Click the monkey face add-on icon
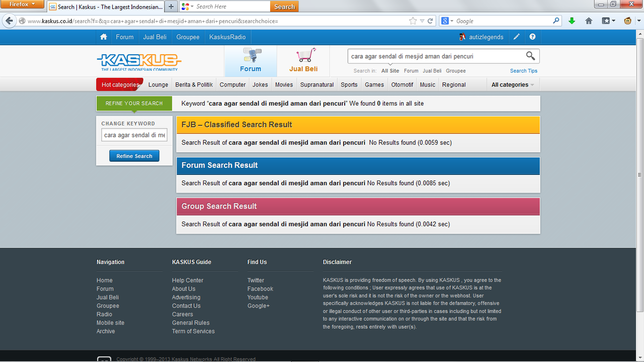 tap(628, 21)
